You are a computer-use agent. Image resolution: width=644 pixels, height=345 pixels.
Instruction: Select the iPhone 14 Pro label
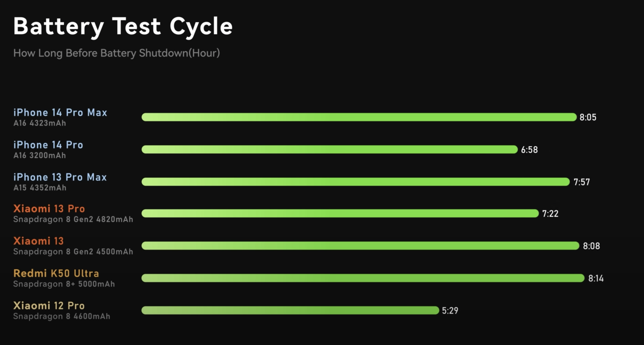click(48, 145)
